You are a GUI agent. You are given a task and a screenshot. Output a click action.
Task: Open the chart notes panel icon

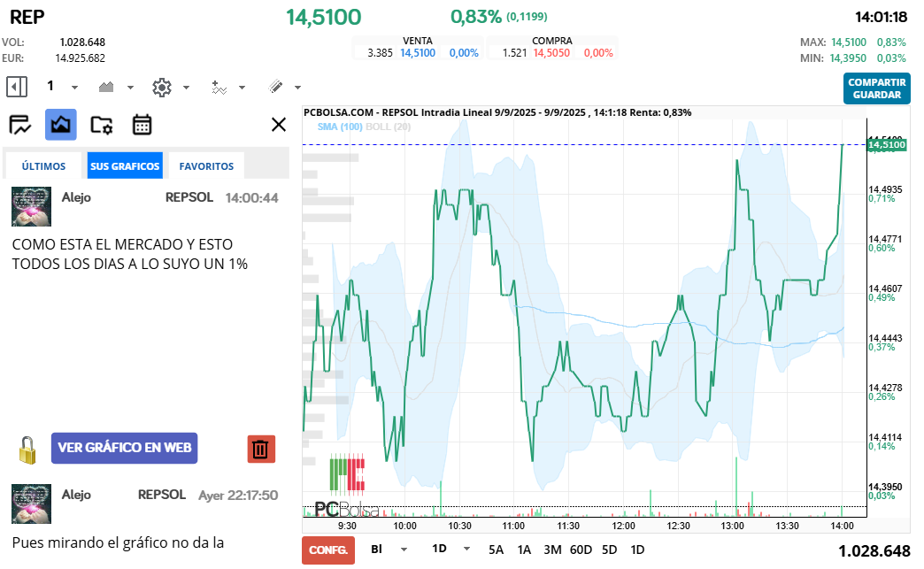(x=20, y=125)
